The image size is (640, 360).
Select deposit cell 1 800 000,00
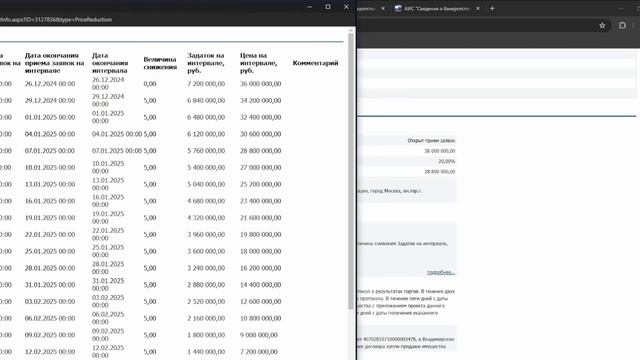(x=206, y=335)
